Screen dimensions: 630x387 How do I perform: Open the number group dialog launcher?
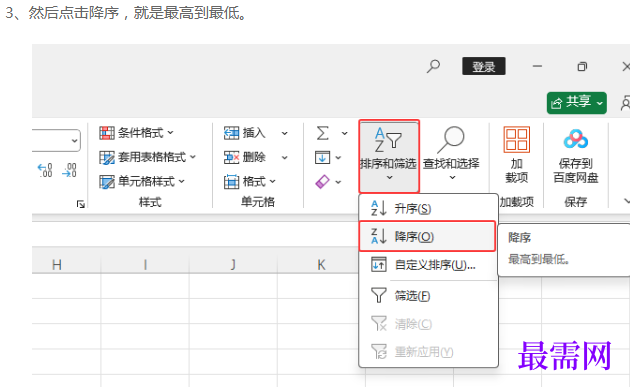pos(81,204)
